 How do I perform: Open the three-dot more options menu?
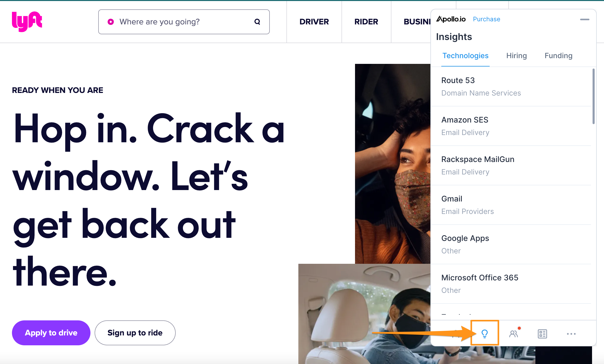(x=571, y=334)
